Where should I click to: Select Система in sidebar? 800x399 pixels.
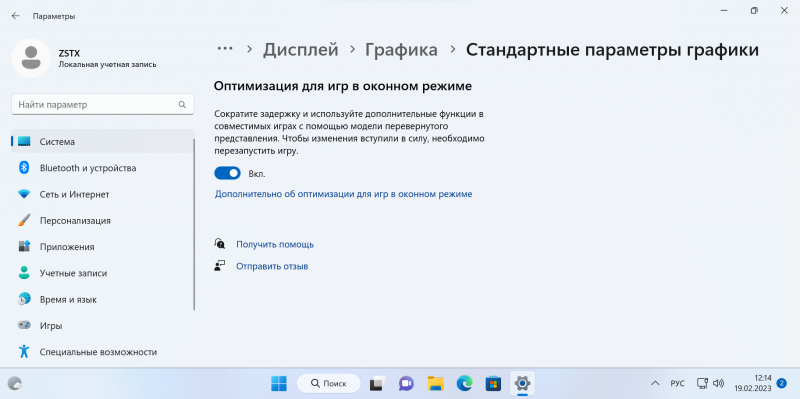102,141
